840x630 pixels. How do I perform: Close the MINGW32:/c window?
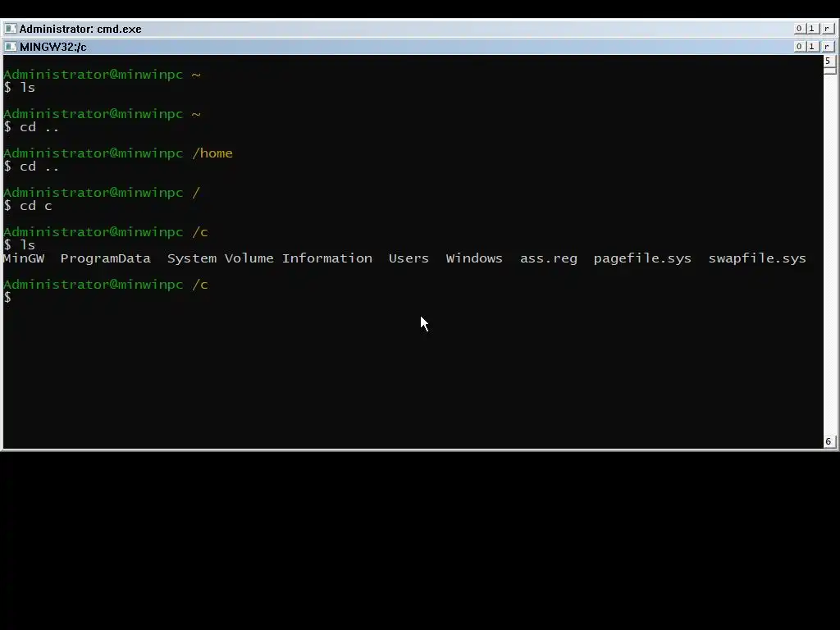tap(827, 47)
